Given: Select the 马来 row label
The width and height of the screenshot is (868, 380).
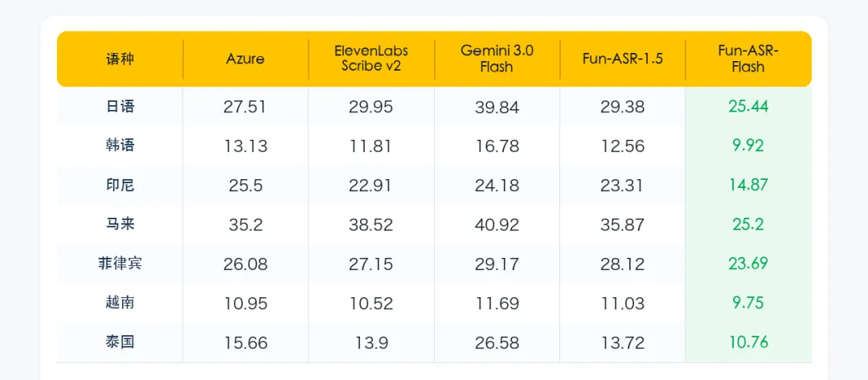Looking at the screenshot, I should (x=120, y=224).
